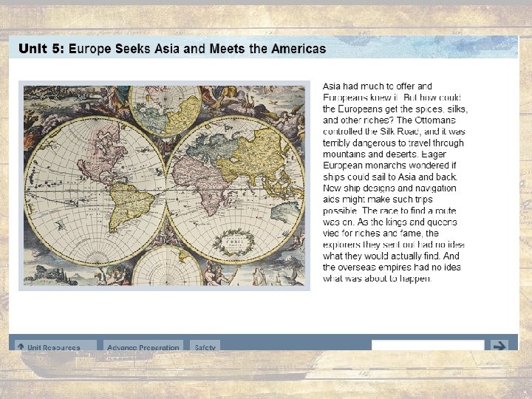Open the Safety tab
The width and height of the screenshot is (532, 399).
click(205, 345)
